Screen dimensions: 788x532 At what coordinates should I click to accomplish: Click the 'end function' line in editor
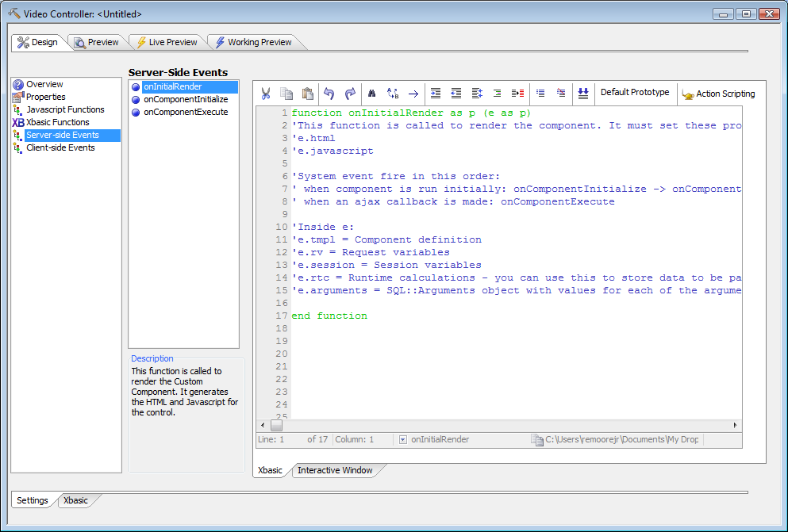329,316
